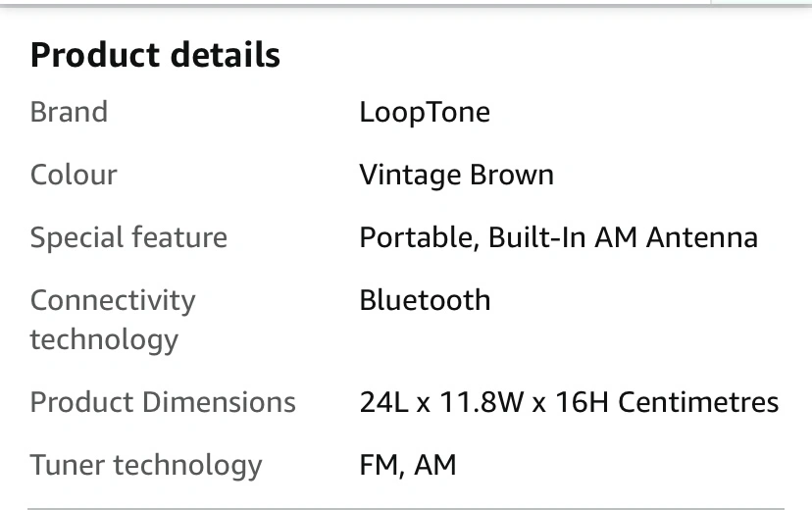Image resolution: width=812 pixels, height=510 pixels.
Task: Click the LoopTone brand value
Action: coord(425,113)
